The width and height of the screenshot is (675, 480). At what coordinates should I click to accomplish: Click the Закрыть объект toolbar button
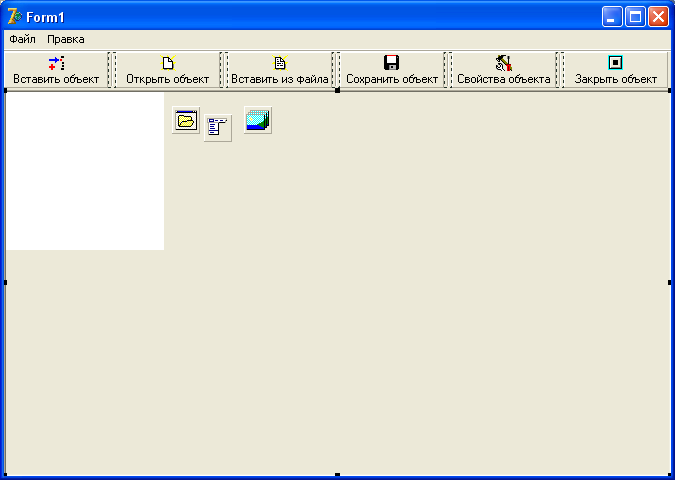[616, 70]
